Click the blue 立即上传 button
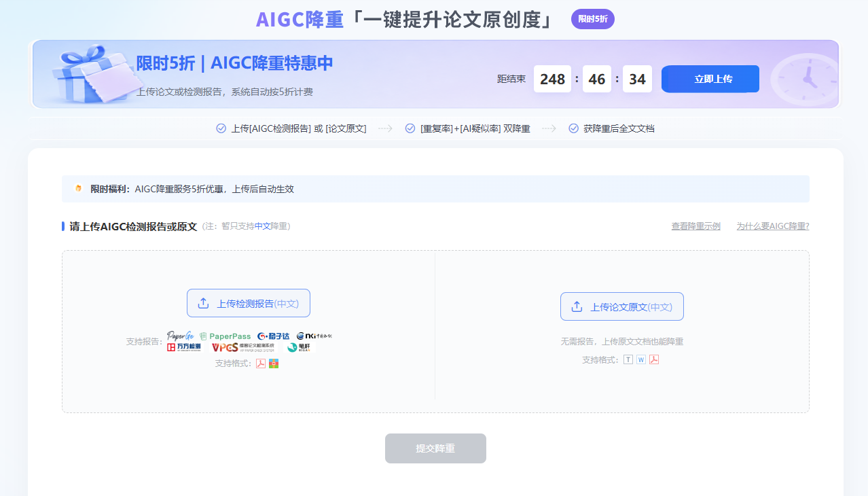The image size is (868, 496). [710, 79]
